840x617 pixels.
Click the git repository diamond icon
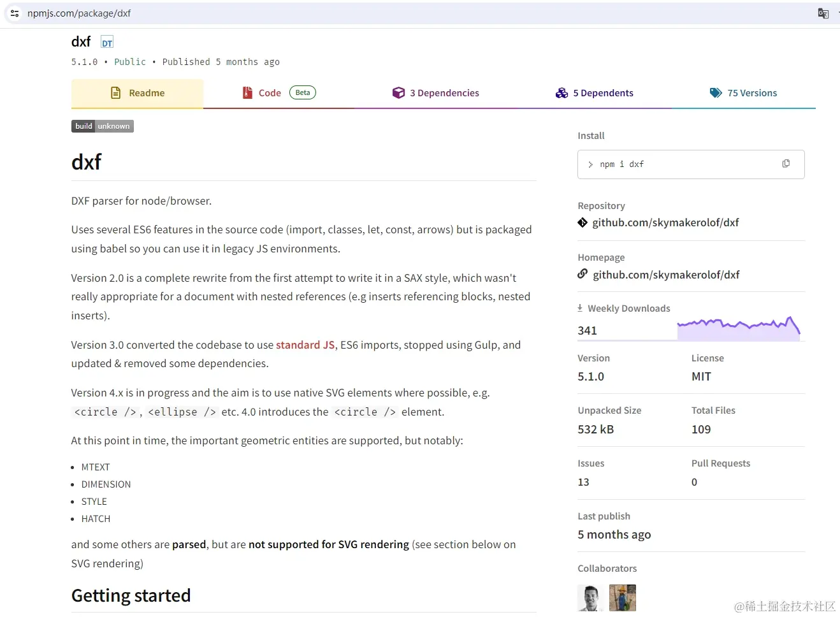(x=583, y=222)
